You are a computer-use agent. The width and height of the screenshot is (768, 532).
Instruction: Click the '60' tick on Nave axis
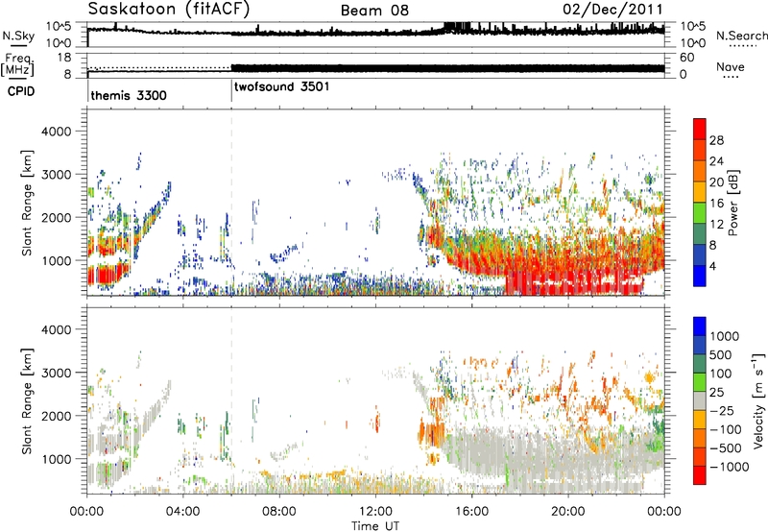[x=687, y=58]
